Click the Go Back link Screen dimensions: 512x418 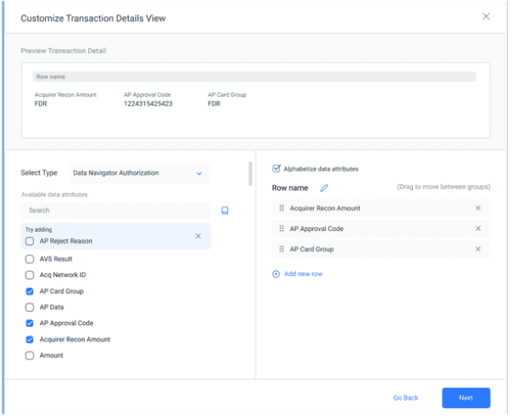click(405, 398)
